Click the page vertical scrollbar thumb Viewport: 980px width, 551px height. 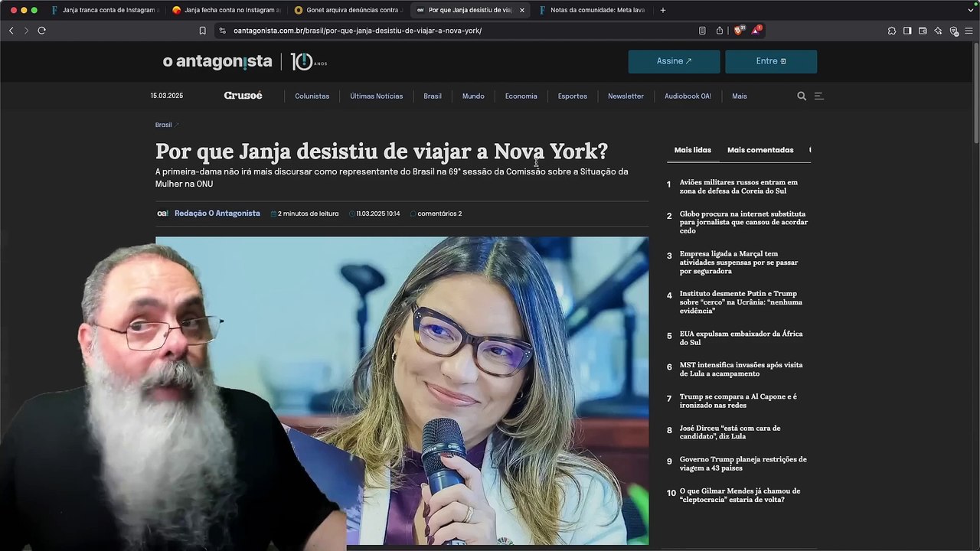(976, 92)
